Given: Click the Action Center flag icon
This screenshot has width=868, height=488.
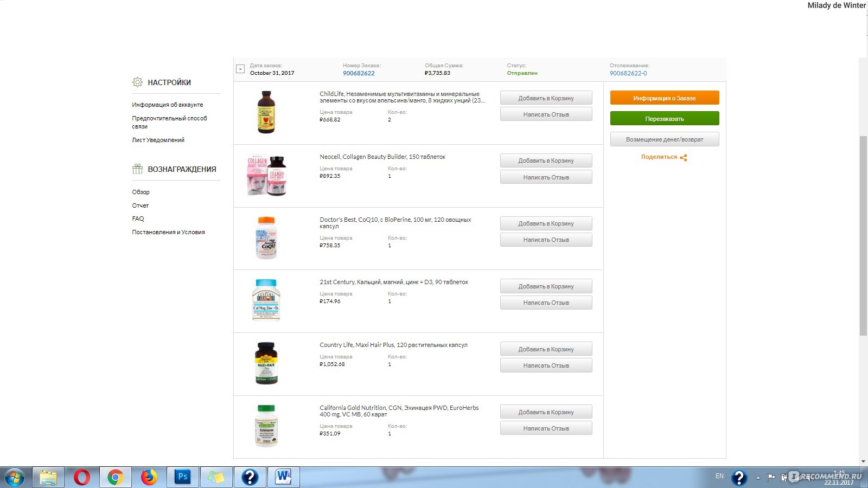Looking at the screenshot, I should pos(771,478).
